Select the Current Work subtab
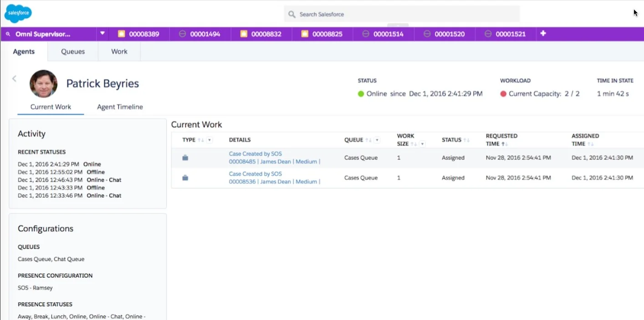Screen dimensions: 644x320 pyautogui.click(x=51, y=107)
